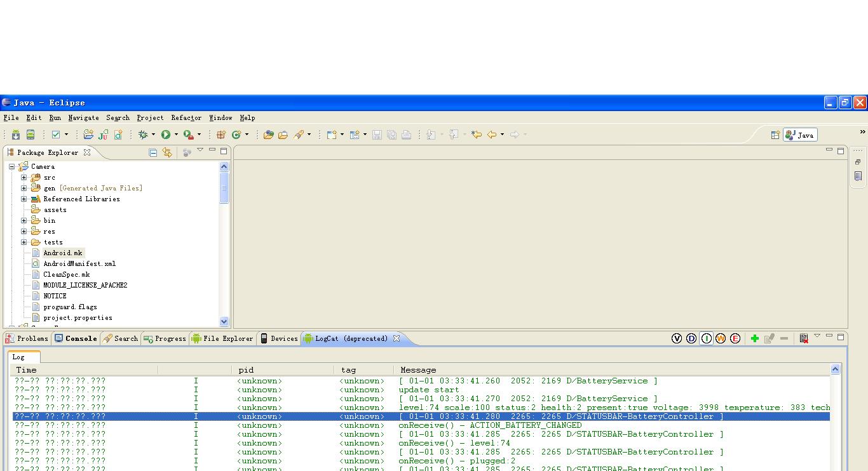Viewport: 868px width, 471px height.
Task: Toggle the Verbose log level filter
Action: (677, 338)
